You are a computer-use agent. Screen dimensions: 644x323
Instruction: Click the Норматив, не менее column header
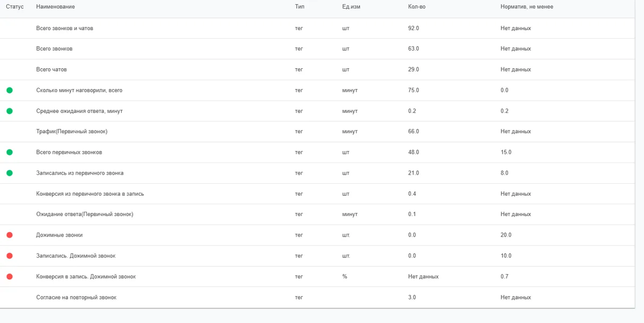tap(526, 6)
